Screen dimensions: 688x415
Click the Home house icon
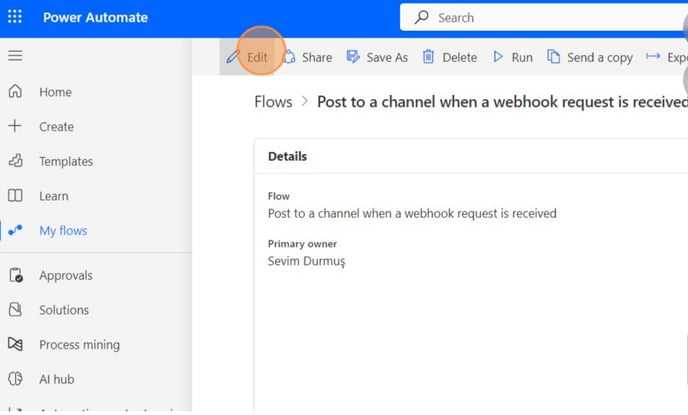pyautogui.click(x=15, y=91)
